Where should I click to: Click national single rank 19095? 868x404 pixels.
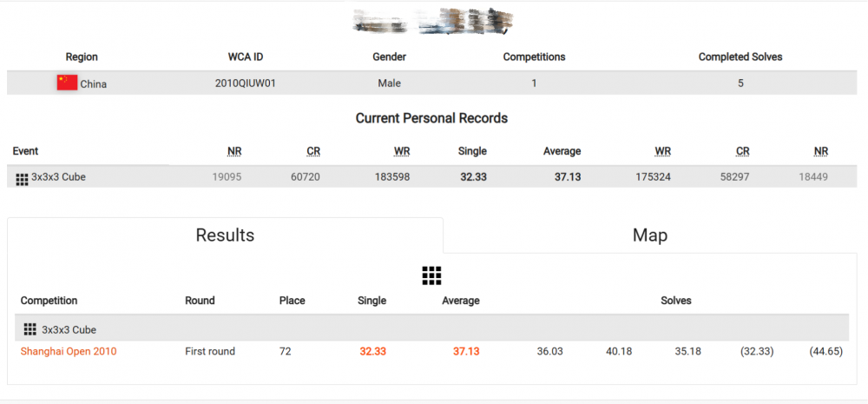tap(227, 177)
